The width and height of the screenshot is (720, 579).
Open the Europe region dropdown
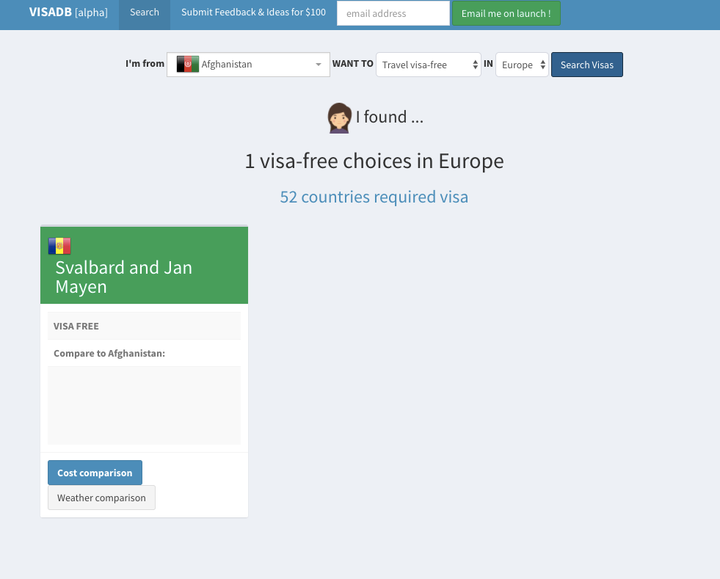[x=522, y=65]
